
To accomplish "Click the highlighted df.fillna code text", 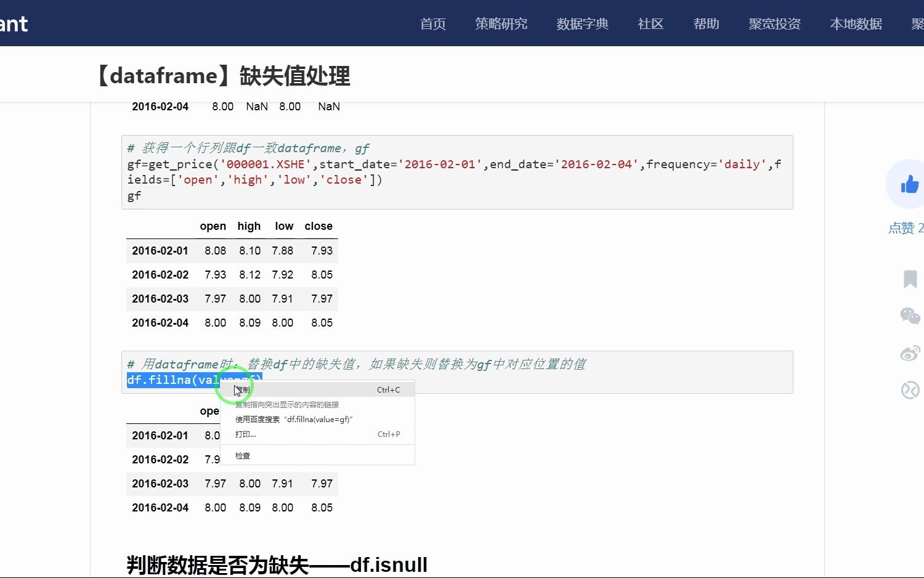I will (195, 380).
